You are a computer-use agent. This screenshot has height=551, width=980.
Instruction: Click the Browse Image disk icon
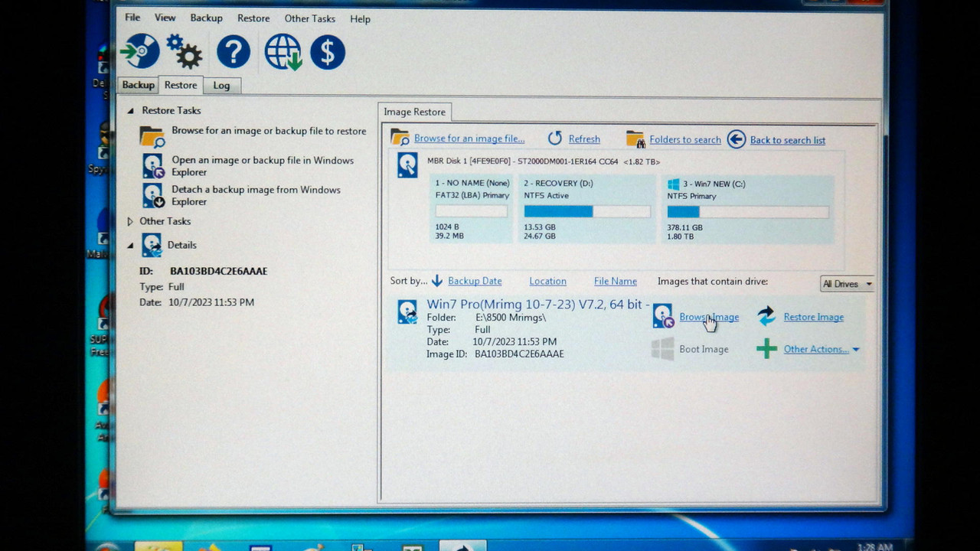point(663,316)
